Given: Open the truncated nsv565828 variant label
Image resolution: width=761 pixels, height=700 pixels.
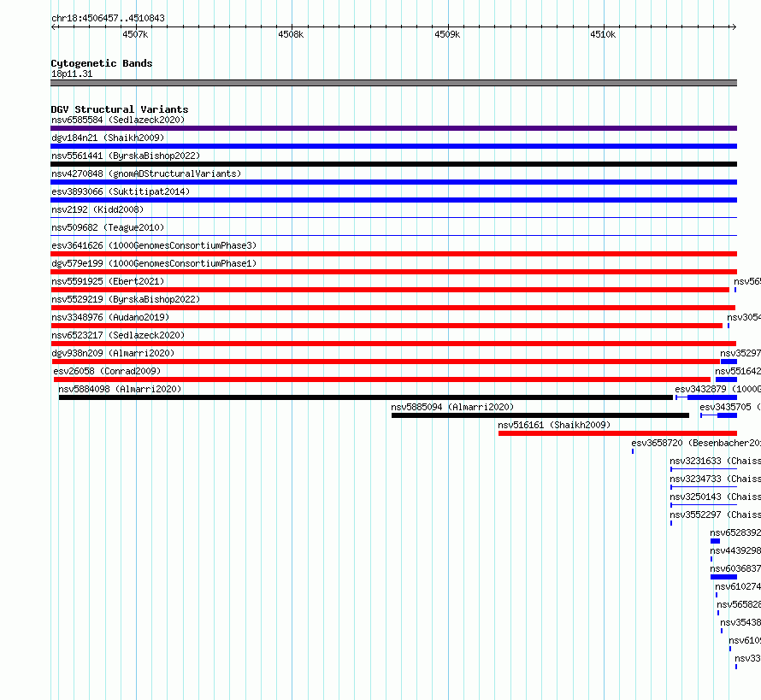Looking at the screenshot, I should (x=739, y=604).
